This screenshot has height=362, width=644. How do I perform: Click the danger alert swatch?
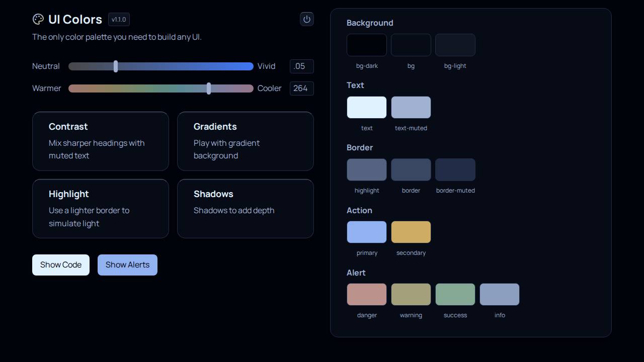(366, 294)
